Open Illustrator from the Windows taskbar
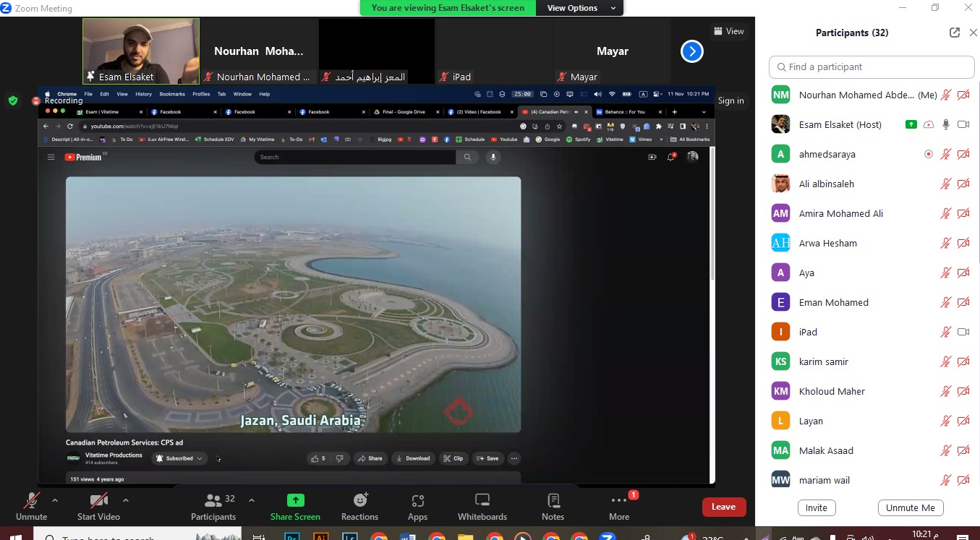The image size is (980, 540). [x=322, y=536]
